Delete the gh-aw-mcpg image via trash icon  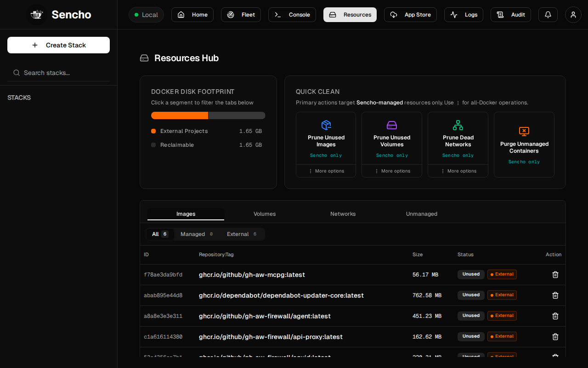tap(555, 275)
